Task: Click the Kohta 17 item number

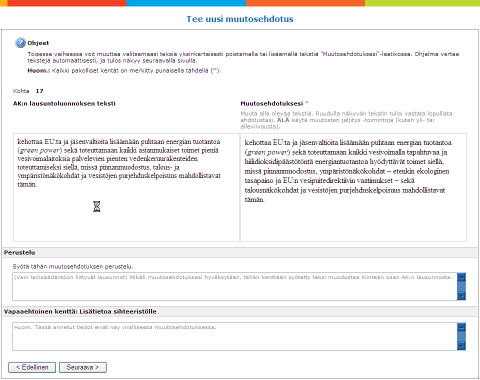Action: (x=39, y=91)
